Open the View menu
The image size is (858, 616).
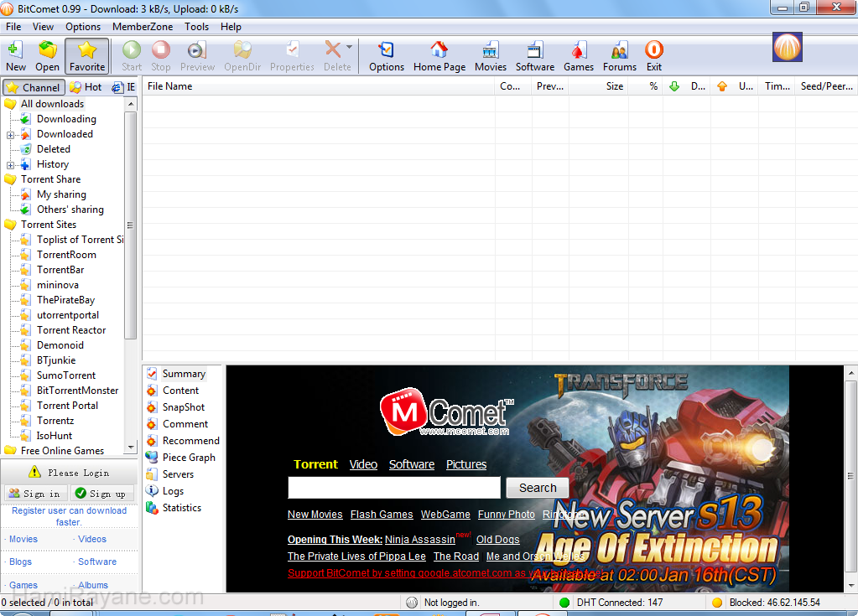[x=43, y=27]
